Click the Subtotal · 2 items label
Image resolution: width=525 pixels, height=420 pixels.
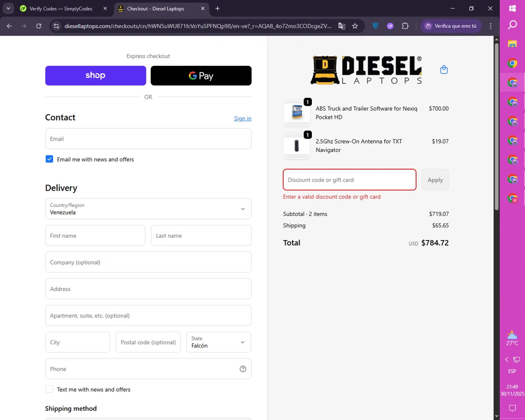305,214
